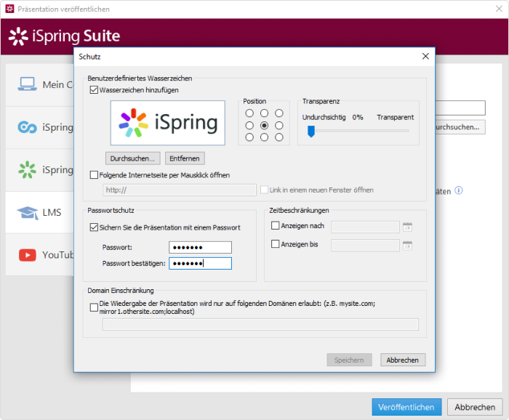
Task: Click the http:// URL field
Action: click(x=180, y=190)
